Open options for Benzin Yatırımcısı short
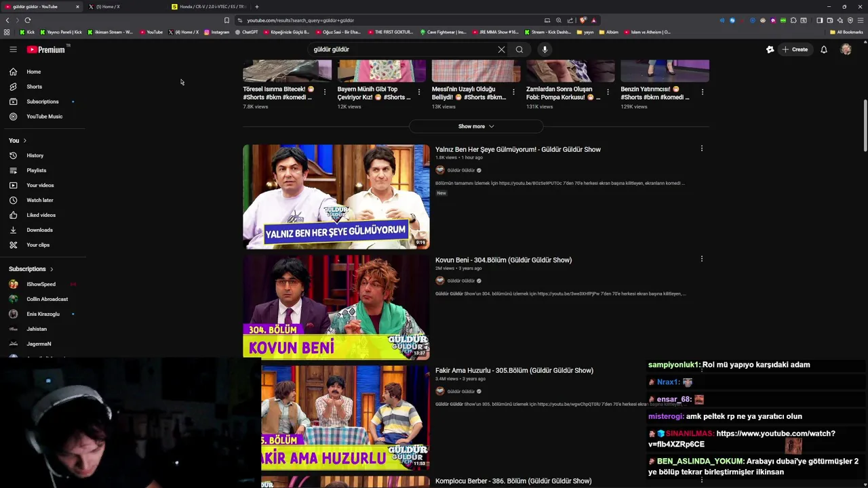Viewport: 868px width, 488px height. tap(703, 92)
